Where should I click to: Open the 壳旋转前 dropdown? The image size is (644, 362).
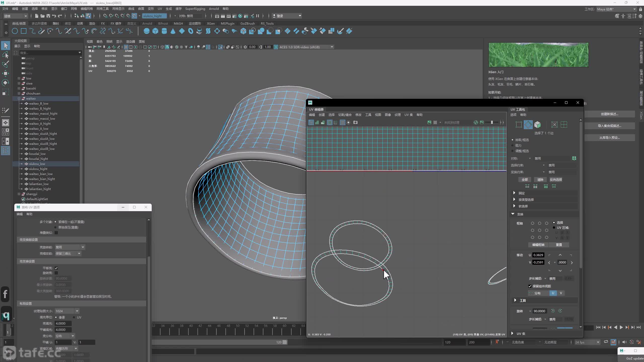click(70, 247)
